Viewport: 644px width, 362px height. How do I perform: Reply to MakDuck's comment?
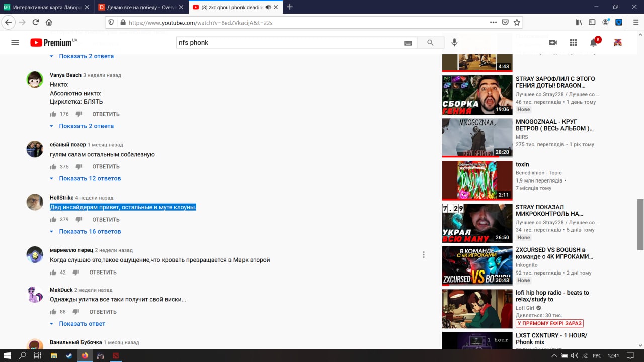point(103,312)
